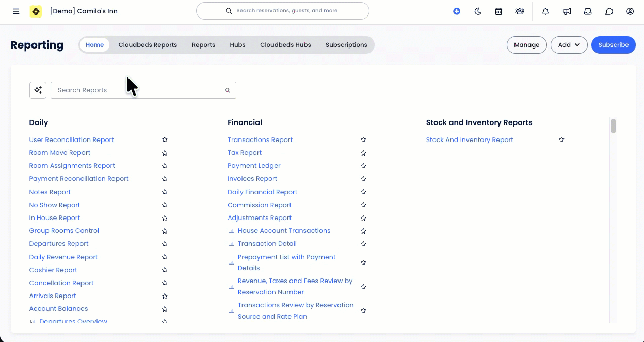
Task: Favorite the Tax Report star
Action: click(363, 153)
